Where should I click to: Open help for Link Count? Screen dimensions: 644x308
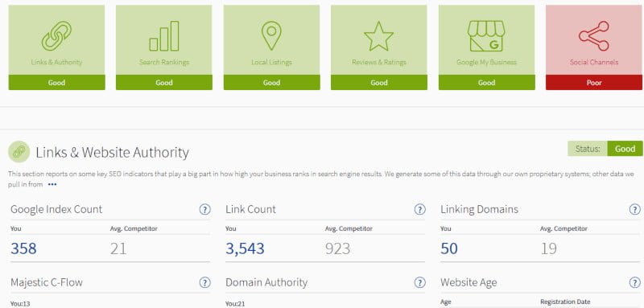coord(419,210)
